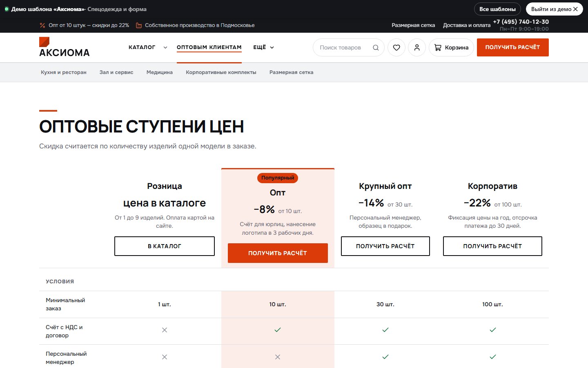The height and width of the screenshot is (368, 588).
Task: Click the Опт от 10 штук promo text
Action: (89, 25)
